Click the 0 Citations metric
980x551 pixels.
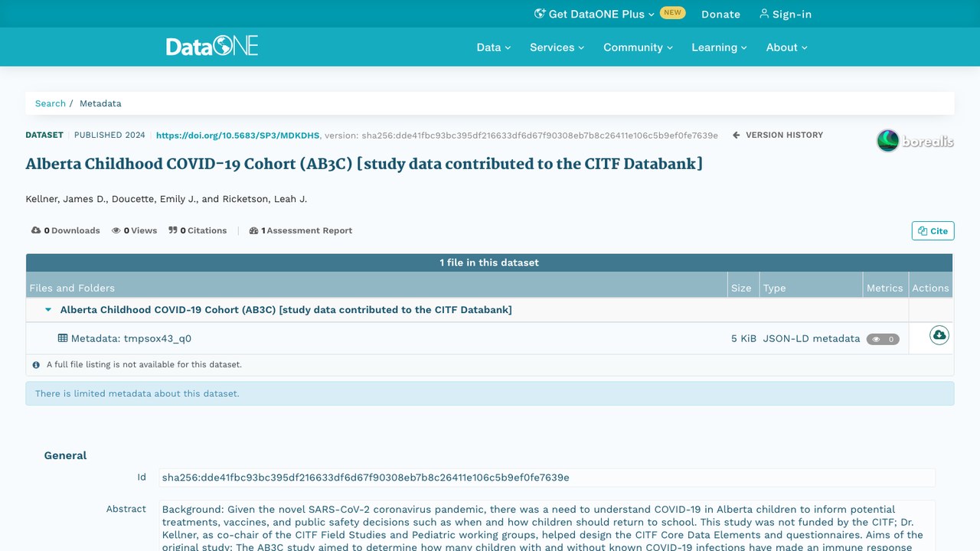click(198, 230)
